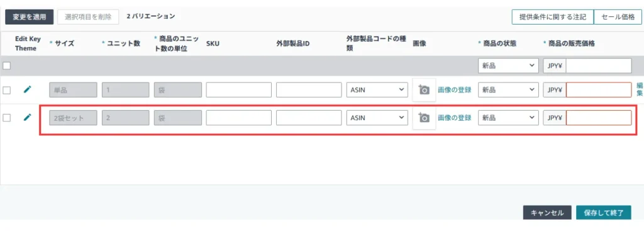The image size is (644, 231).
Task: Check the 単品 row checkbox
Action: point(6,90)
